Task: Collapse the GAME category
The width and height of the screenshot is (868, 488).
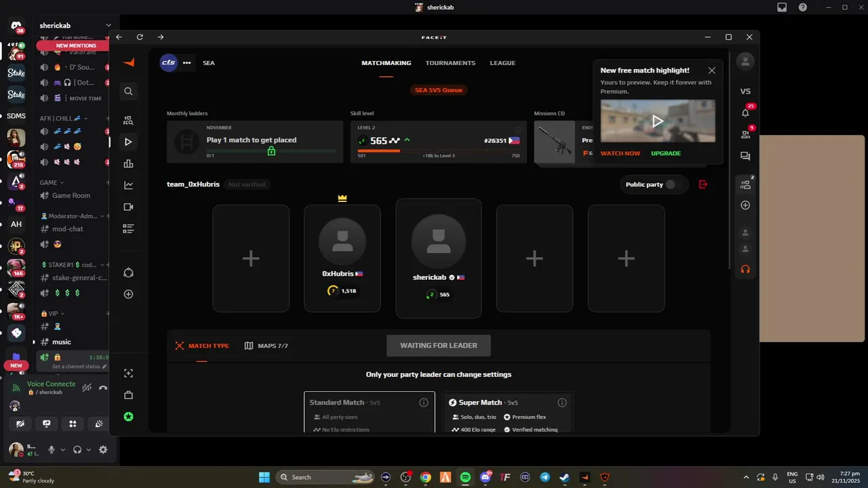Action: (52, 182)
